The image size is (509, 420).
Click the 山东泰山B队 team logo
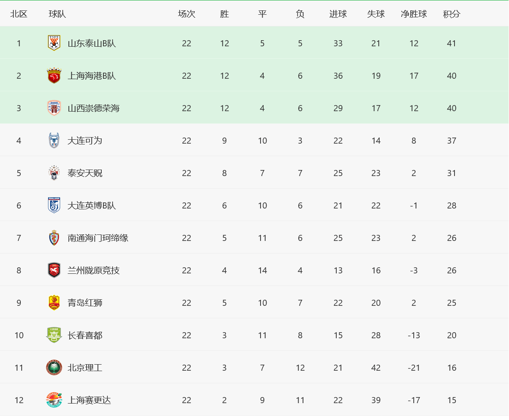(x=54, y=43)
